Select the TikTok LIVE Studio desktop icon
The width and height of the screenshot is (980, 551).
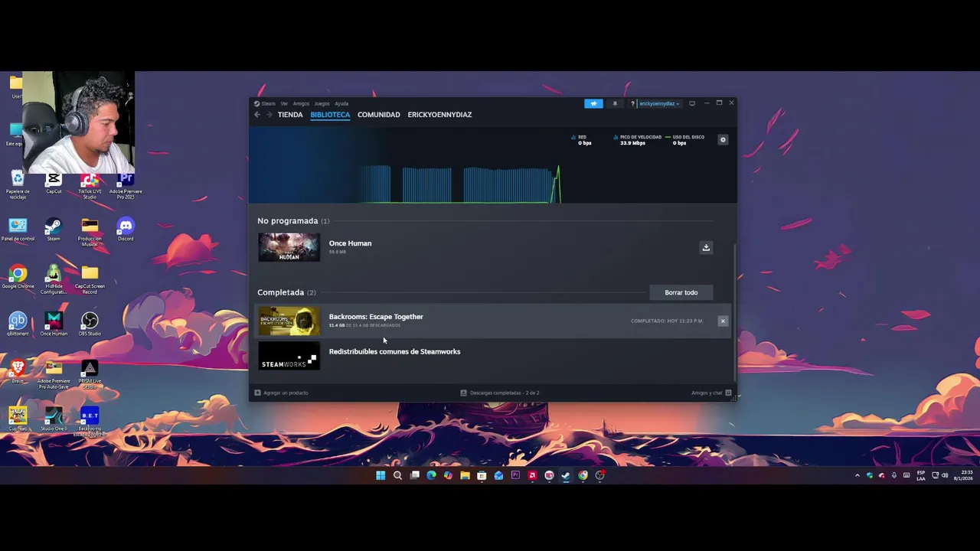90,185
